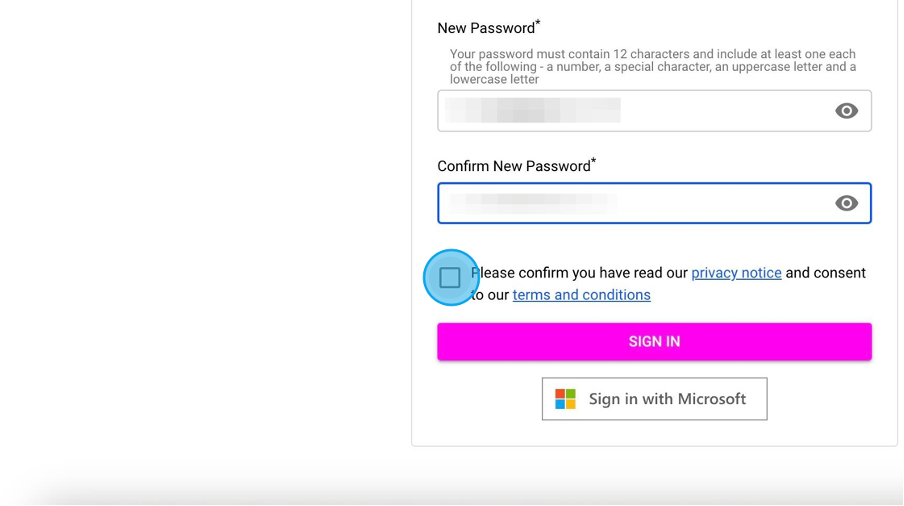This screenshot has width=904, height=506.
Task: Click the "Please confirm you have read" text
Action: coord(579,273)
